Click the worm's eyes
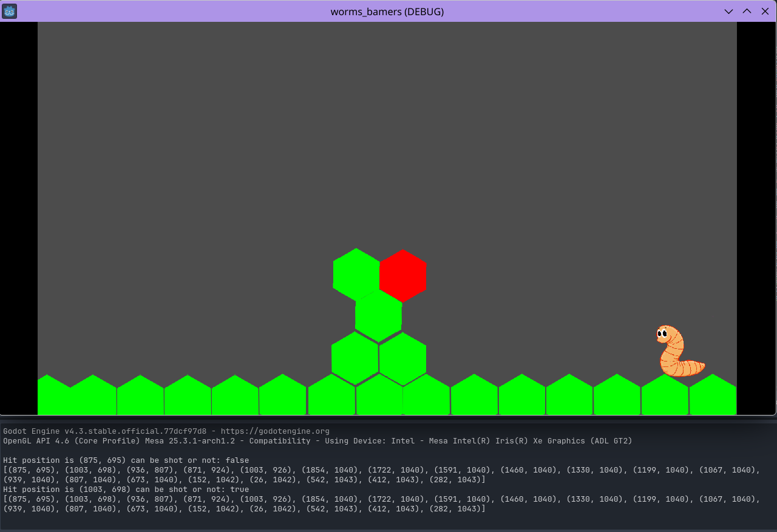The height and width of the screenshot is (532, 777). coord(663,332)
